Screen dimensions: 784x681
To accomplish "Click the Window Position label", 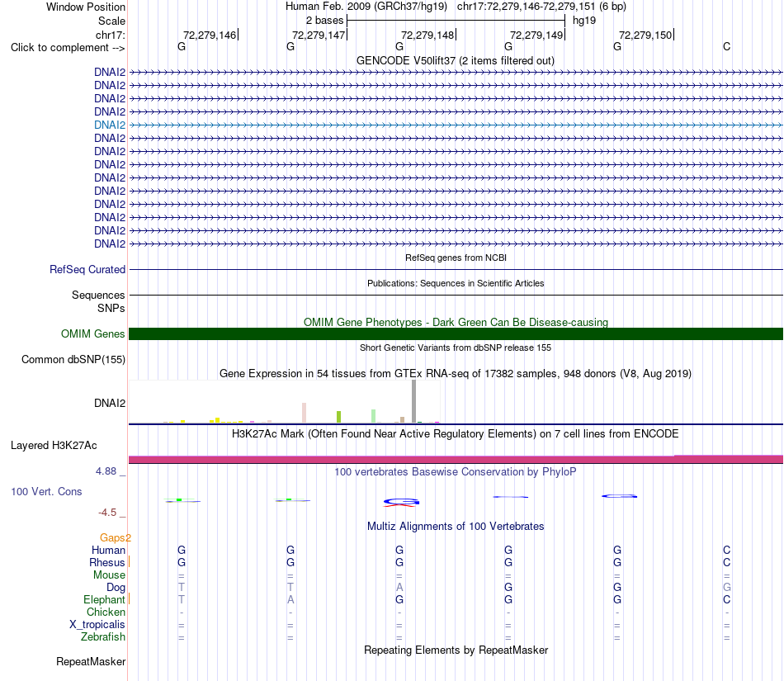I will point(86,7).
